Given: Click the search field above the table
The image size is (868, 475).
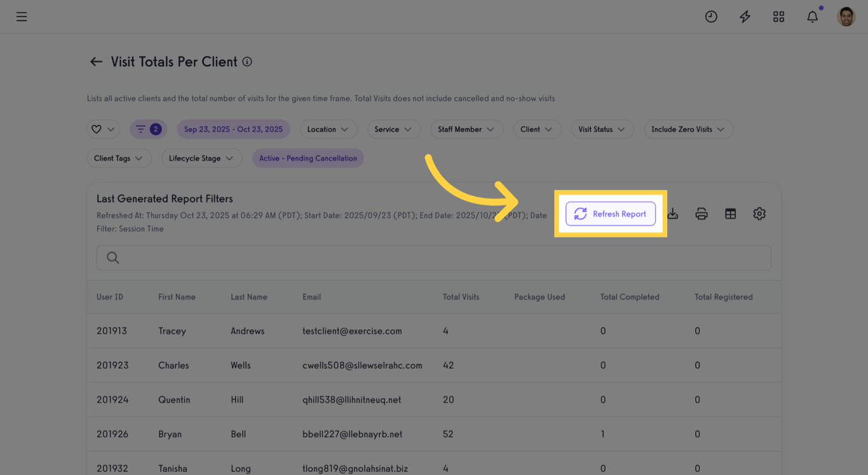Looking at the screenshot, I should coord(433,258).
